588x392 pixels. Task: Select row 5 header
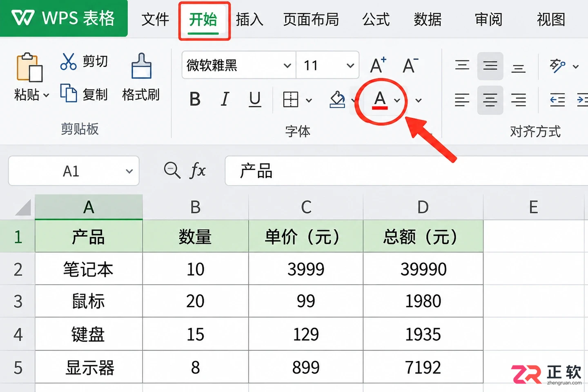(18, 367)
